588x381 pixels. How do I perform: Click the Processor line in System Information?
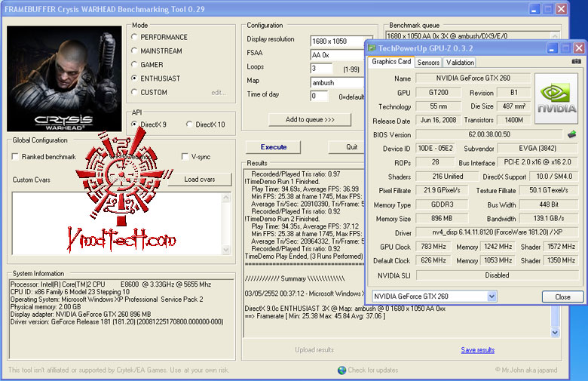111,284
